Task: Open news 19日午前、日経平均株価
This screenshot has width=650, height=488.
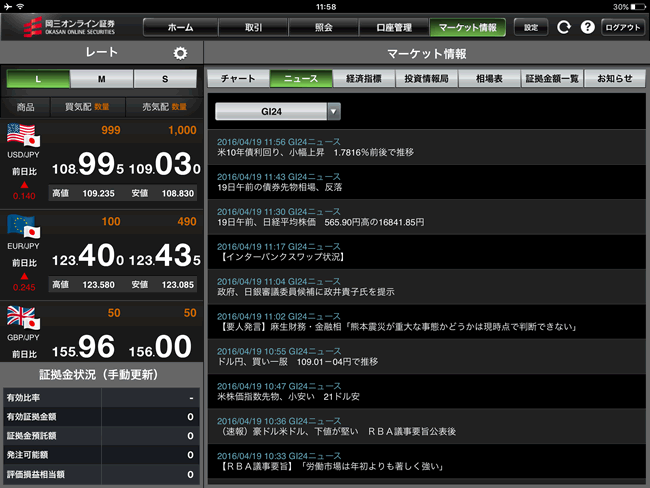Action: click(427, 217)
